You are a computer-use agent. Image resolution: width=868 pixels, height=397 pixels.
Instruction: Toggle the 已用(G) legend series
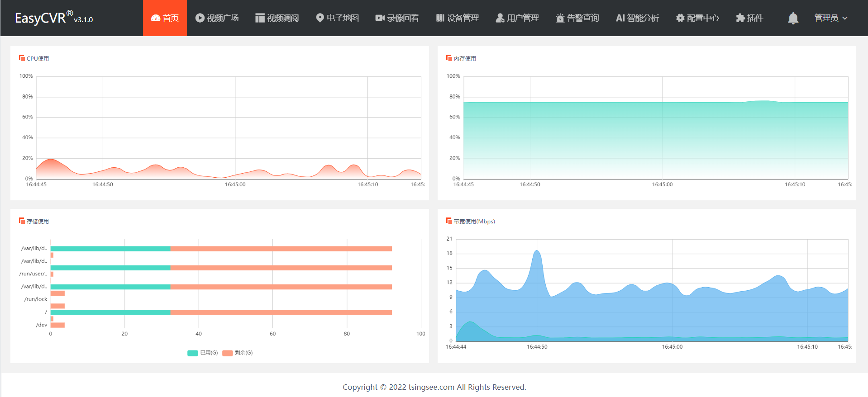tap(203, 353)
